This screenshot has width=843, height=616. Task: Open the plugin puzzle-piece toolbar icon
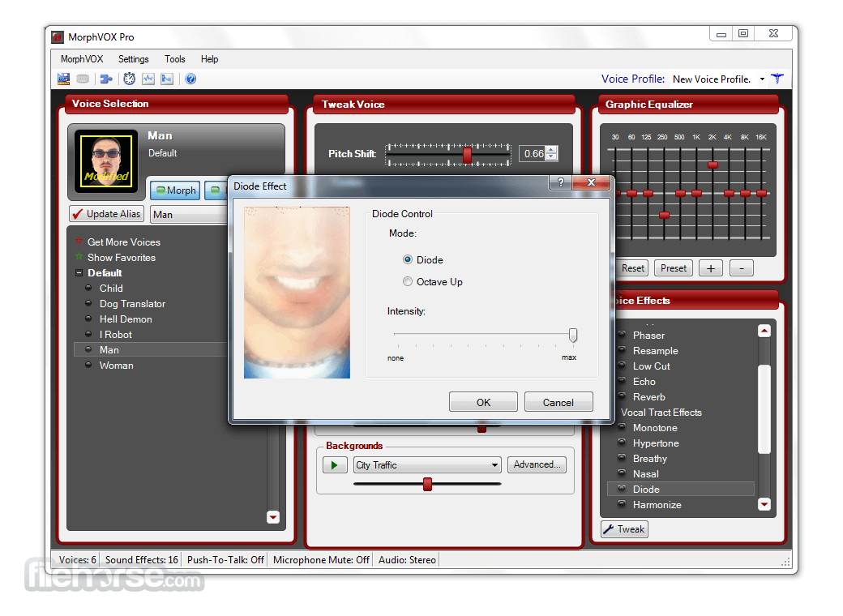click(106, 79)
